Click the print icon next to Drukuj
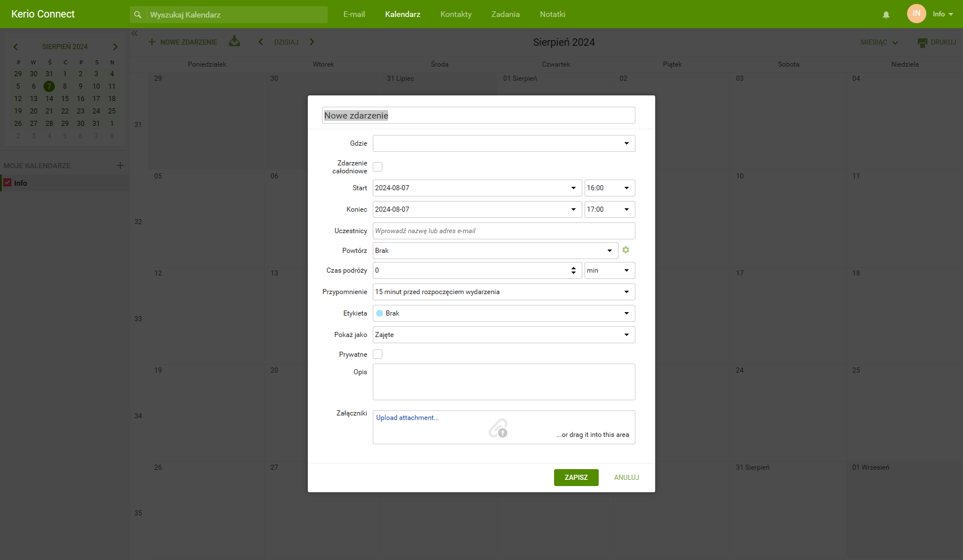Viewport: 963px width, 560px height. tap(922, 42)
